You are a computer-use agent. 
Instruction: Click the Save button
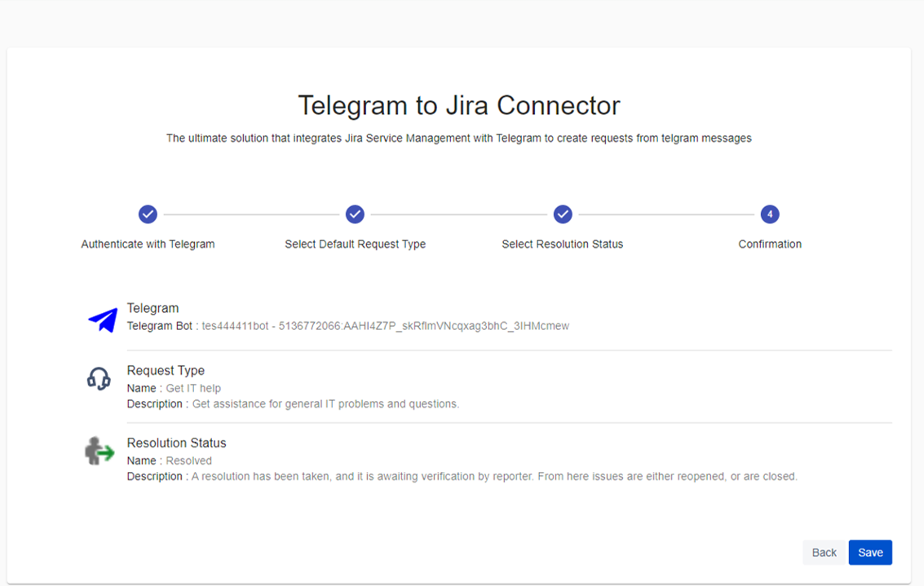pyautogui.click(x=870, y=553)
